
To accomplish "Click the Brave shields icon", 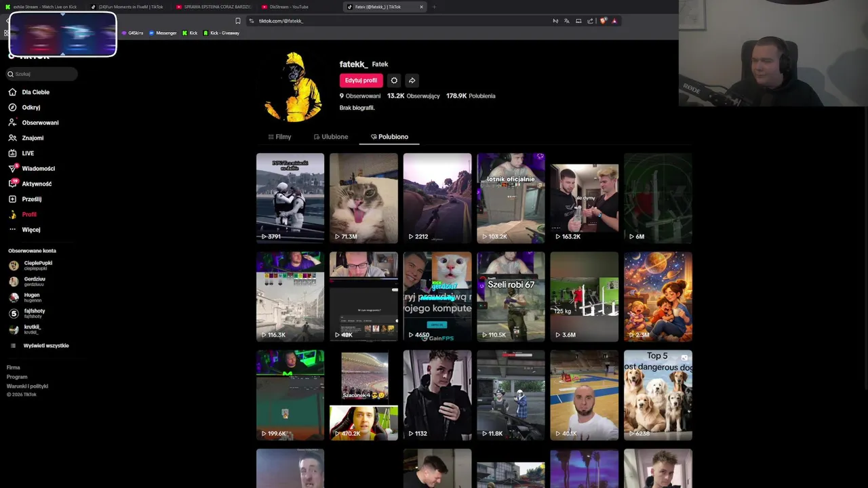I will (603, 21).
